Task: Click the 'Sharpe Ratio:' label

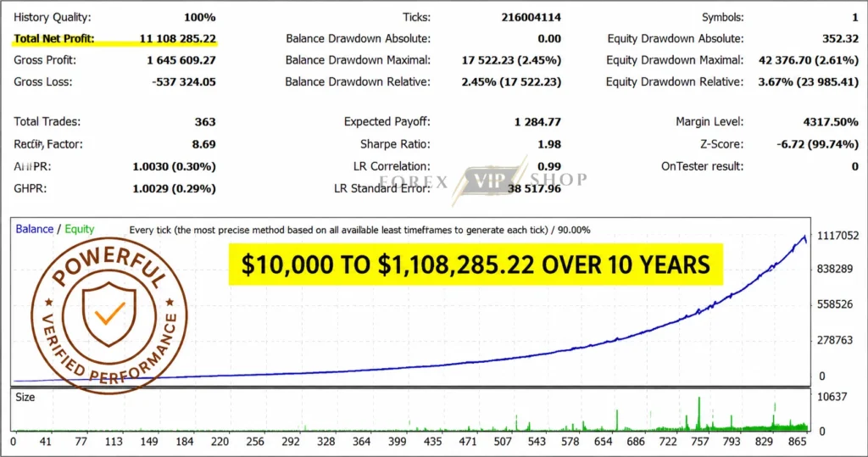Action: (395, 144)
